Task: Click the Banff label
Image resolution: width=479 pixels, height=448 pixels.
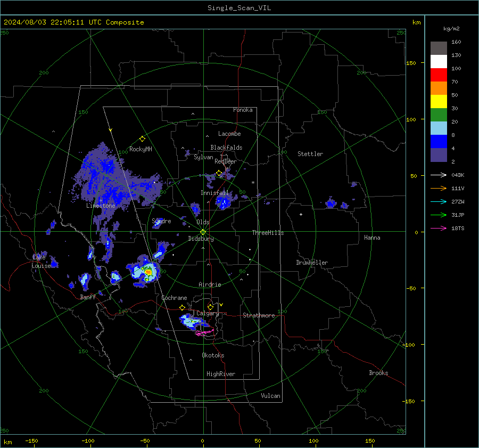Action: pos(88,297)
